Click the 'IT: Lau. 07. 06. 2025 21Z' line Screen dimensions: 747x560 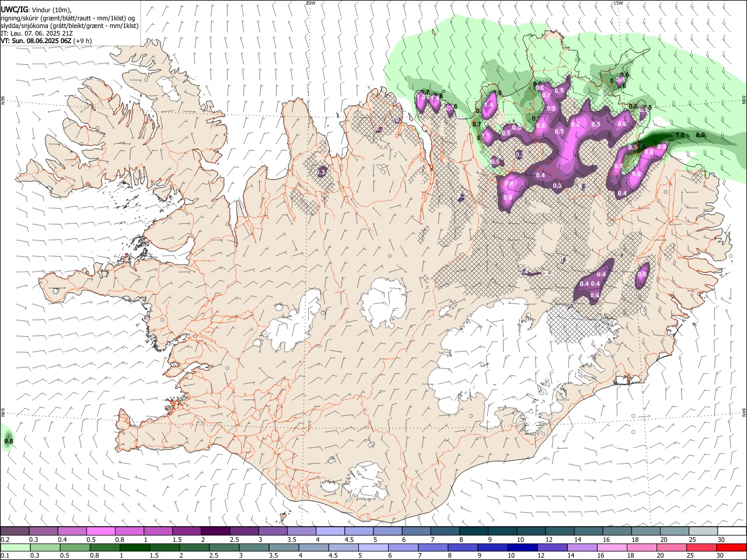37,33
